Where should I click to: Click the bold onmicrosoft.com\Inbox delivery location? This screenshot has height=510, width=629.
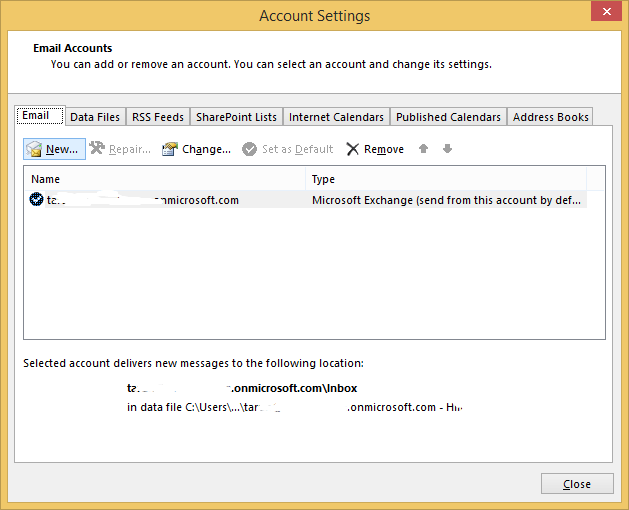242,388
